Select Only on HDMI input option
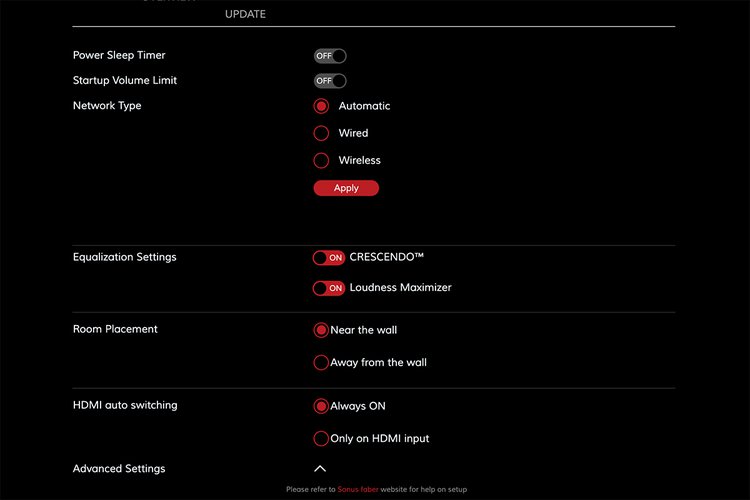 click(321, 438)
